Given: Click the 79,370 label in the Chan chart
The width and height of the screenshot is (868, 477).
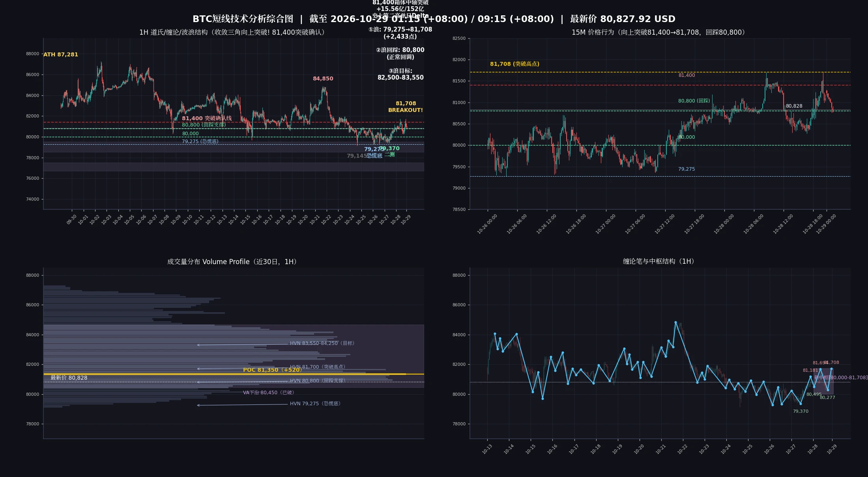Looking at the screenshot, I should (801, 411).
